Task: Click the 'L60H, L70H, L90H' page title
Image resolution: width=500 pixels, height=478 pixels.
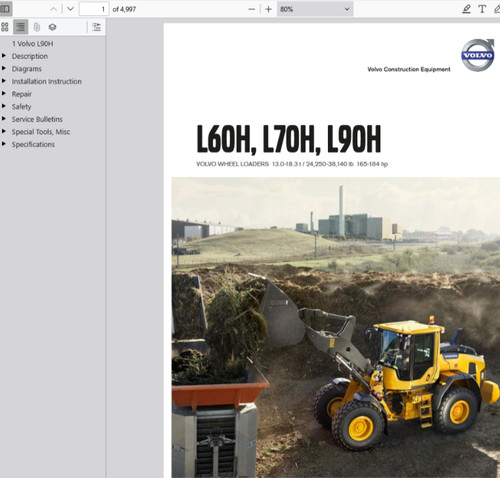Action: (x=289, y=139)
